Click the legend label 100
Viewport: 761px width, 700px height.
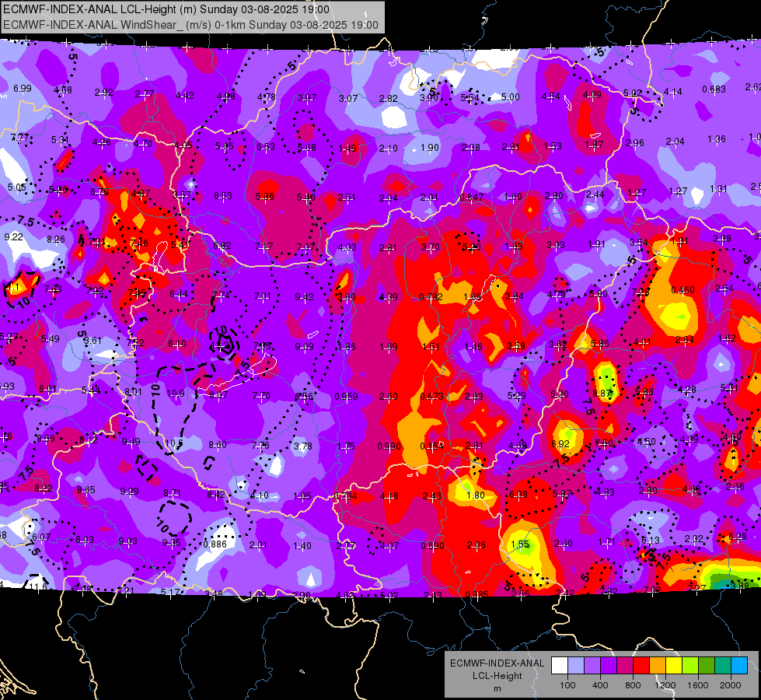(x=567, y=685)
